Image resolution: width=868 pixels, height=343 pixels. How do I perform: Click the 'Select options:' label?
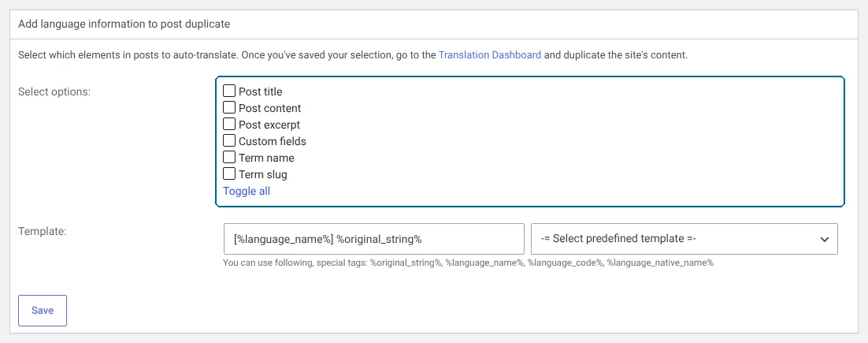click(x=54, y=92)
